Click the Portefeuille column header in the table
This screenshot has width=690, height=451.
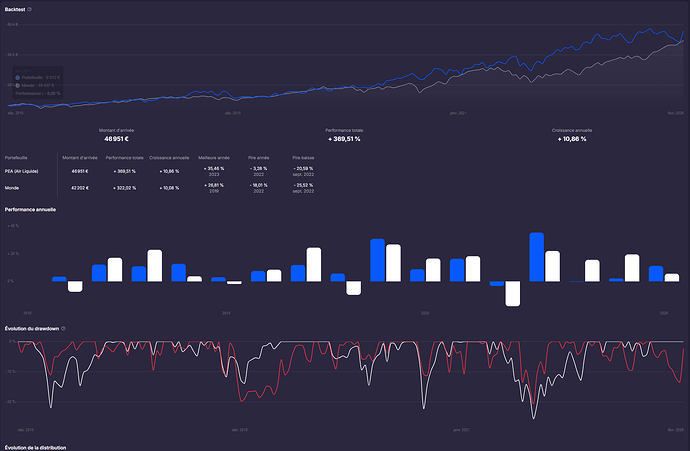coord(17,157)
